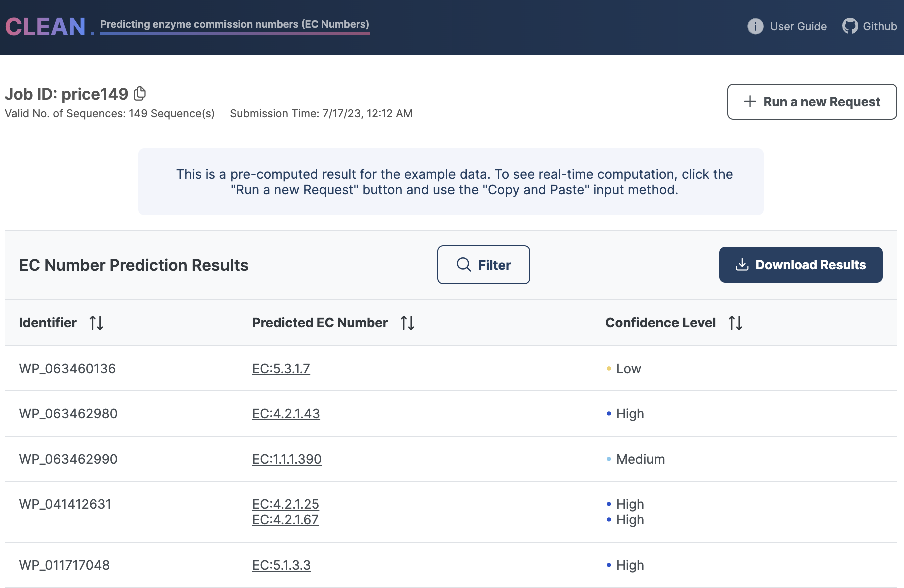The height and width of the screenshot is (588, 904).
Task: Follow the EC:4.2.1.43 link
Action: (286, 414)
